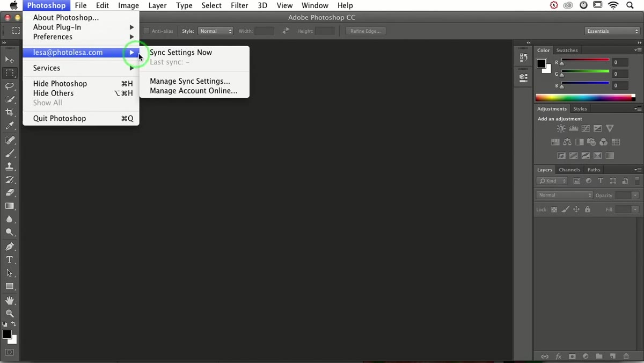
Task: Toggle filter for pixel layers
Action: (577, 181)
